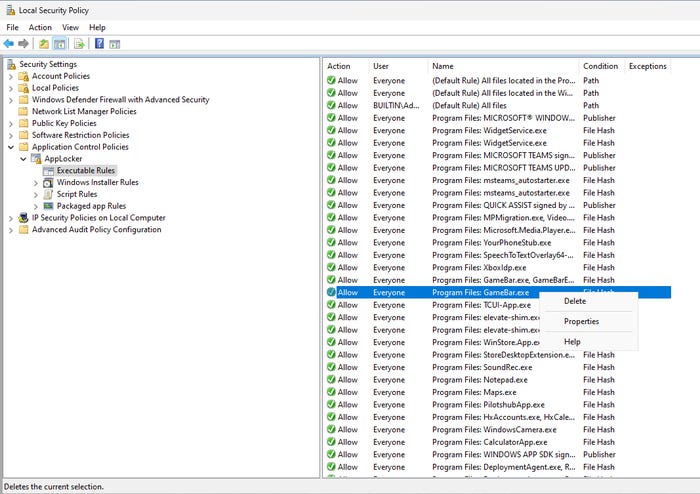
Task: Select the TCUI-App.exe rule name
Action: coord(482,305)
